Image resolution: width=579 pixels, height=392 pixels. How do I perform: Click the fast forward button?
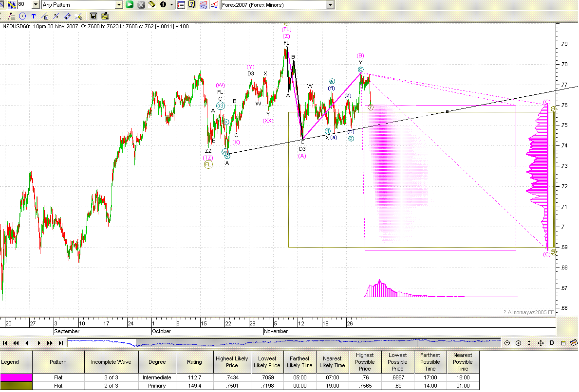pos(50,343)
